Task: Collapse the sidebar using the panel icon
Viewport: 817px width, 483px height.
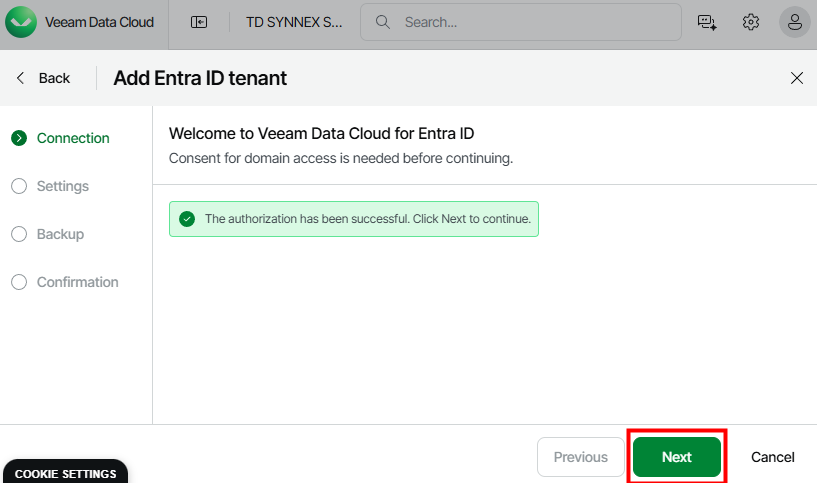Action: pos(199,22)
